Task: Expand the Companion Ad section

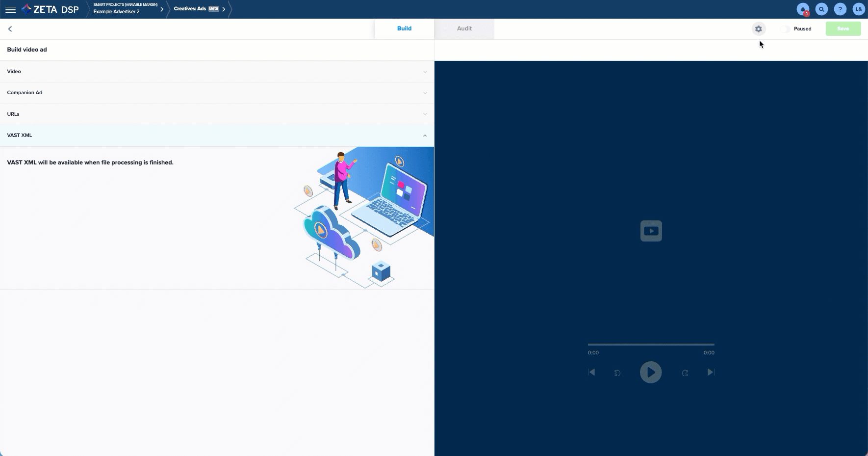Action: click(x=216, y=93)
